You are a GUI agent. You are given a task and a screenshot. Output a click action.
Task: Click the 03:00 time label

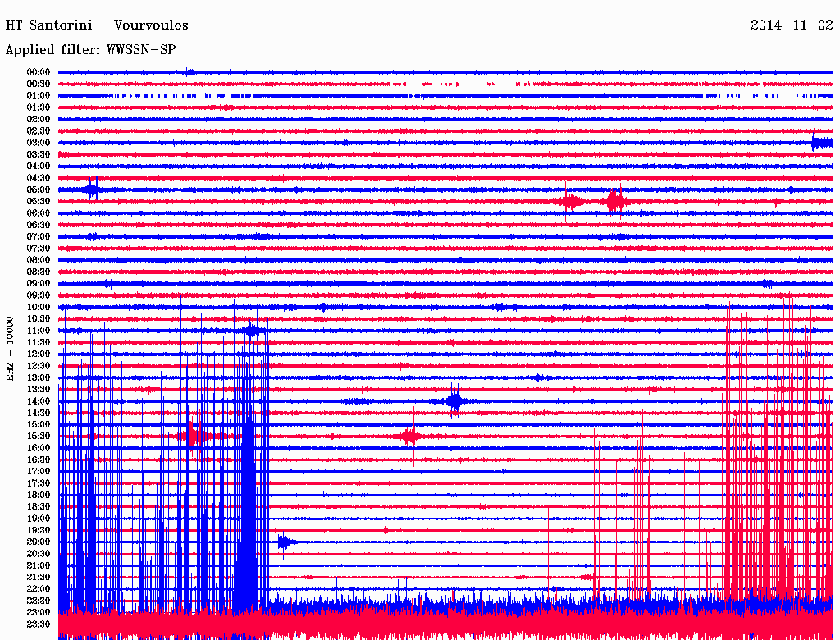[x=39, y=143]
